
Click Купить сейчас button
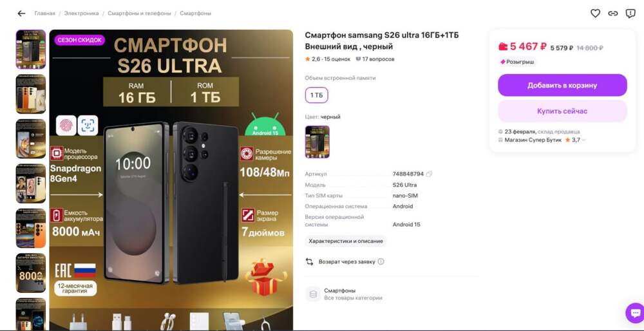tap(562, 111)
